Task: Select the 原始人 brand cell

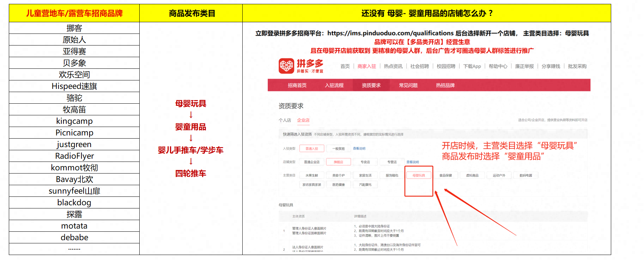Action: click(x=74, y=40)
